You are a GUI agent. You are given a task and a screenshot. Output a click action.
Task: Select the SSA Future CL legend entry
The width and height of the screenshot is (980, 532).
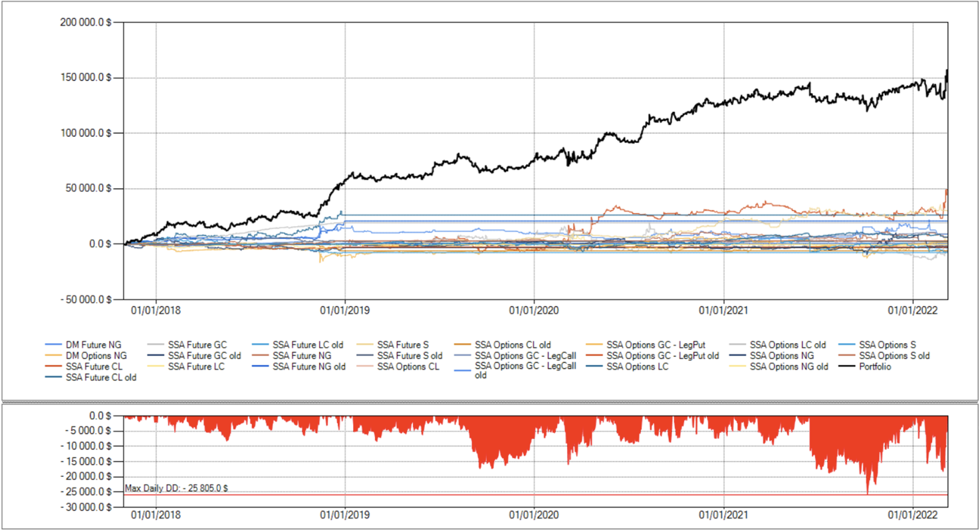pos(94,366)
